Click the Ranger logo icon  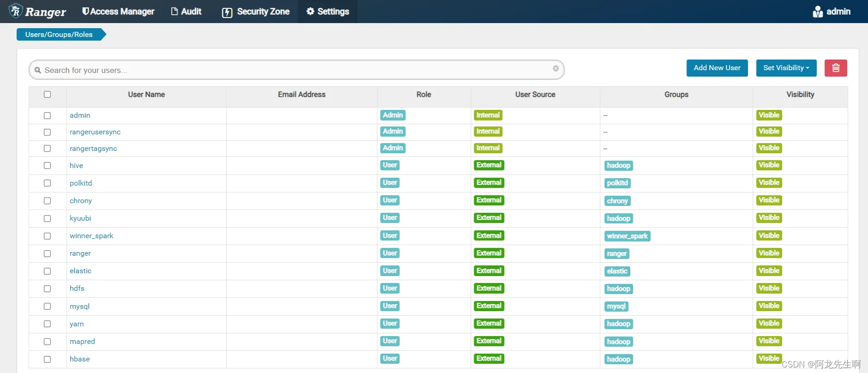click(x=16, y=11)
